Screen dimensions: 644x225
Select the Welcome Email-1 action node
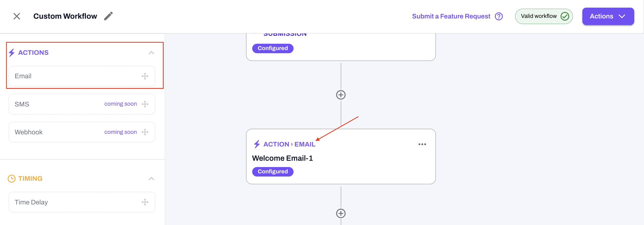point(340,158)
